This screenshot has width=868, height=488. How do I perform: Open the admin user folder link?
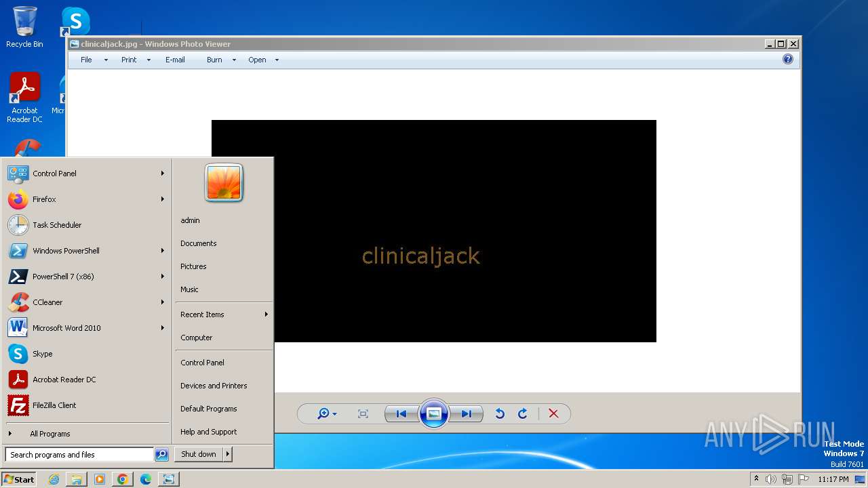click(190, 220)
